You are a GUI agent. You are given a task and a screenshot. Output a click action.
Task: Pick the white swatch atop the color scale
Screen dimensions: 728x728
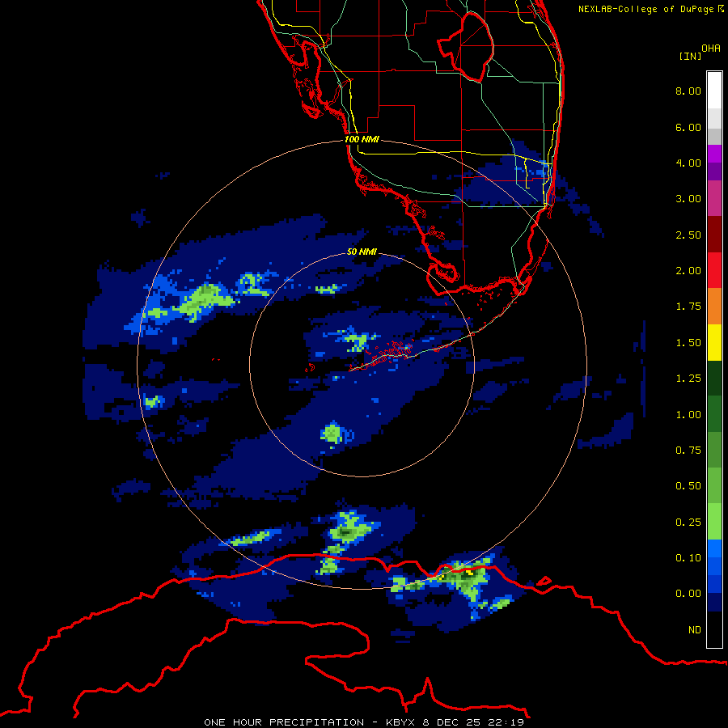pyautogui.click(x=714, y=90)
